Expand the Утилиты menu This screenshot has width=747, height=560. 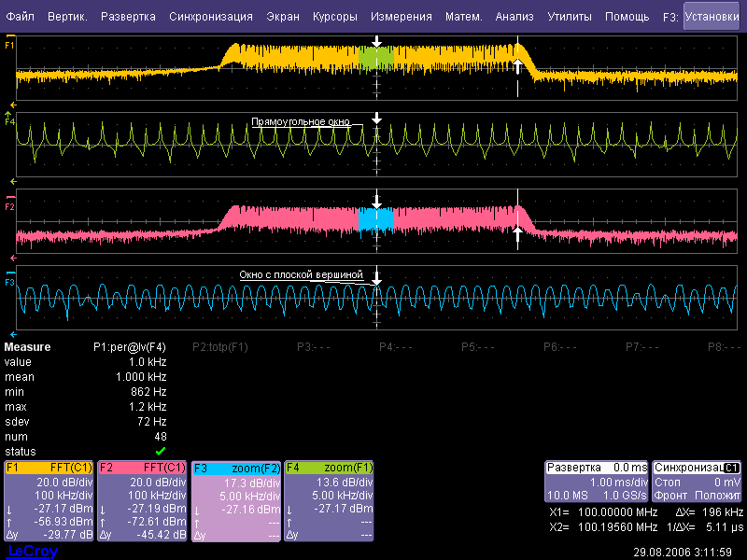569,17
